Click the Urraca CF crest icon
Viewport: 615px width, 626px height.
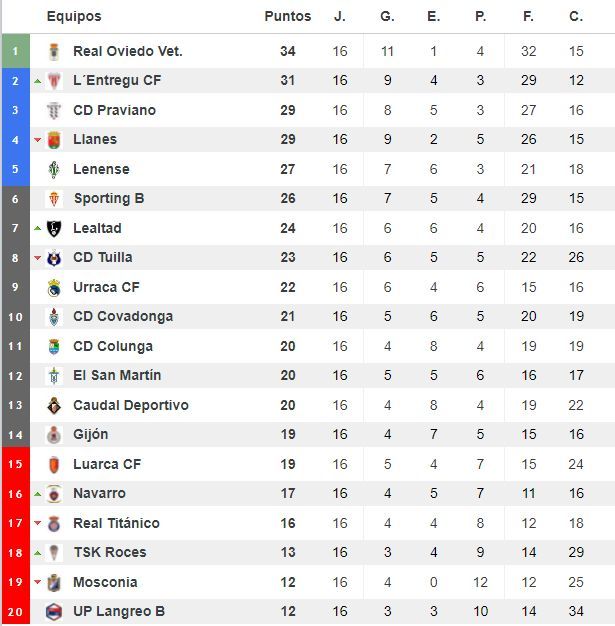click(54, 287)
